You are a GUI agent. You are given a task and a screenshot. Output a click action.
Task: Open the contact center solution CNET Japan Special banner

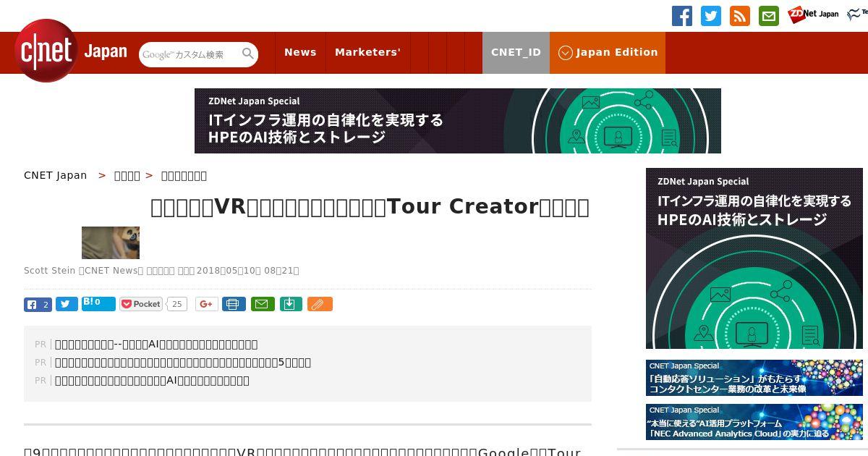coord(754,378)
